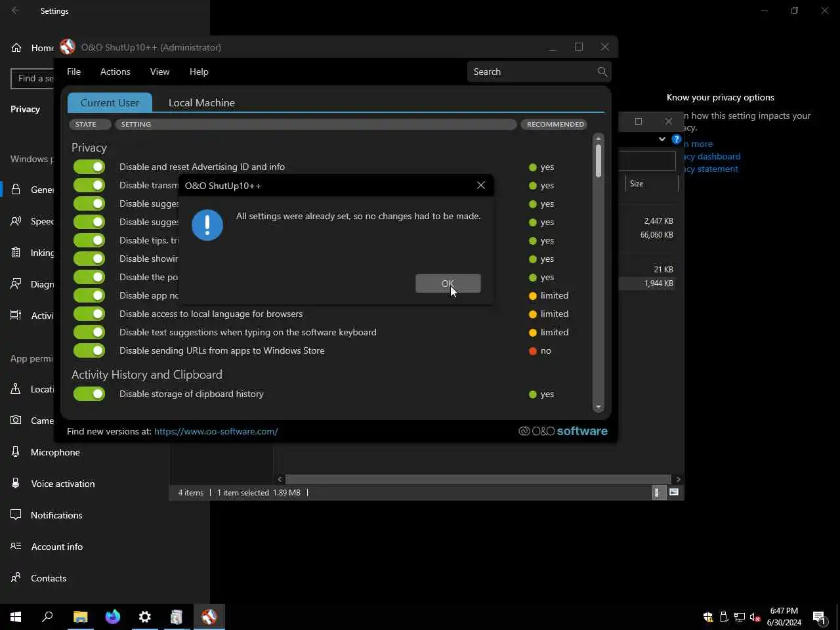Viewport: 840px width, 630px height.
Task: Click the green 'yes' dot for Advertising ID row
Action: point(533,167)
